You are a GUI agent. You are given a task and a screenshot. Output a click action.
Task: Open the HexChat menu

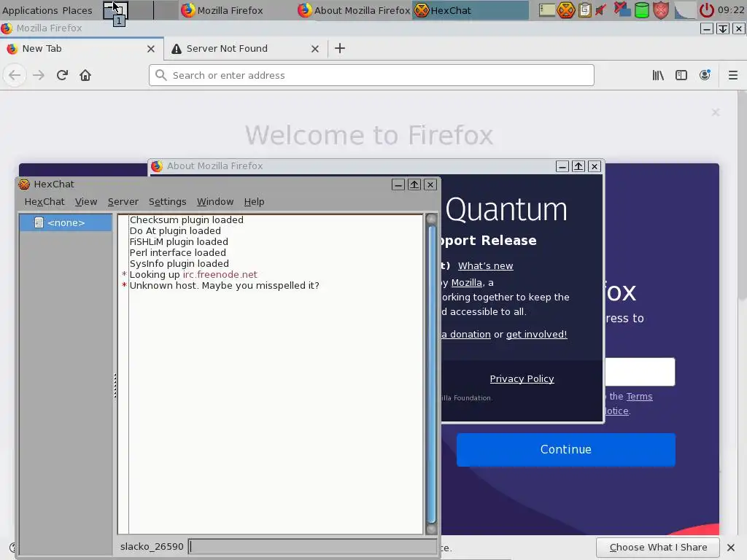[44, 201]
